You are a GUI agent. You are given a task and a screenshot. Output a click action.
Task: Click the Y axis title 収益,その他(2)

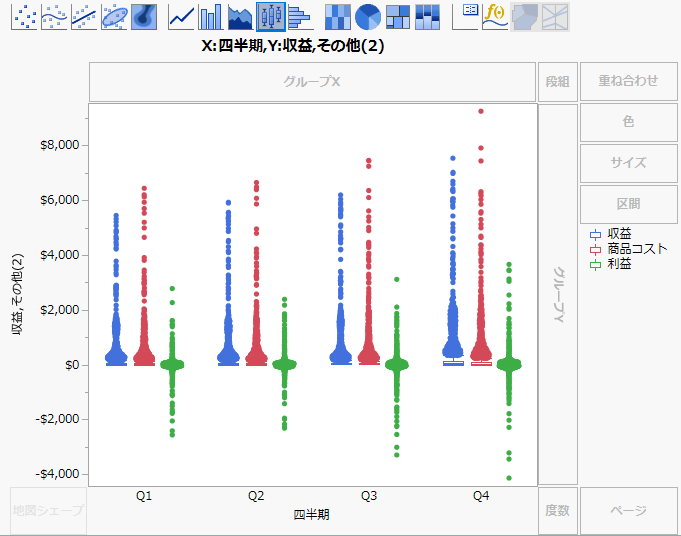tap(18, 294)
